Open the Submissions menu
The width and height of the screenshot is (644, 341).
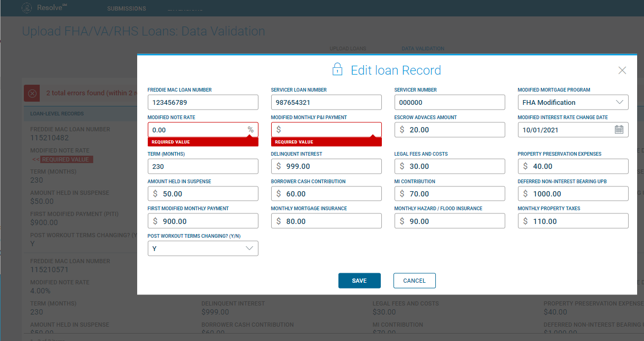coord(127,8)
